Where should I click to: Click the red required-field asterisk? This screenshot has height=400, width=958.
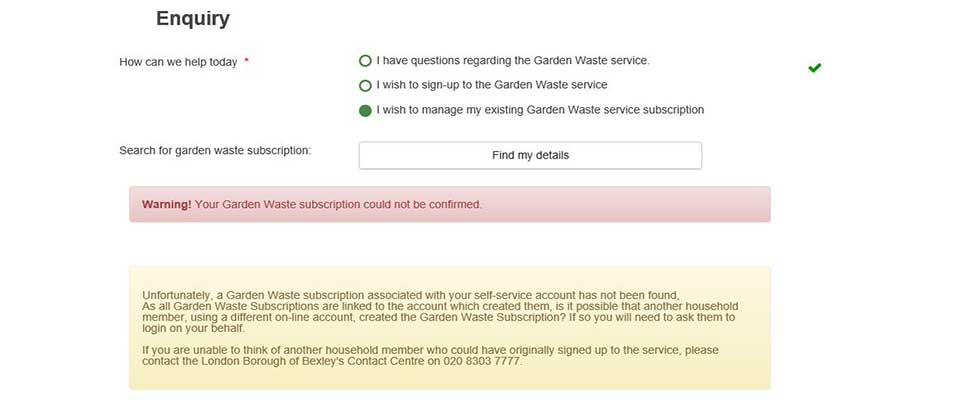[246, 62]
